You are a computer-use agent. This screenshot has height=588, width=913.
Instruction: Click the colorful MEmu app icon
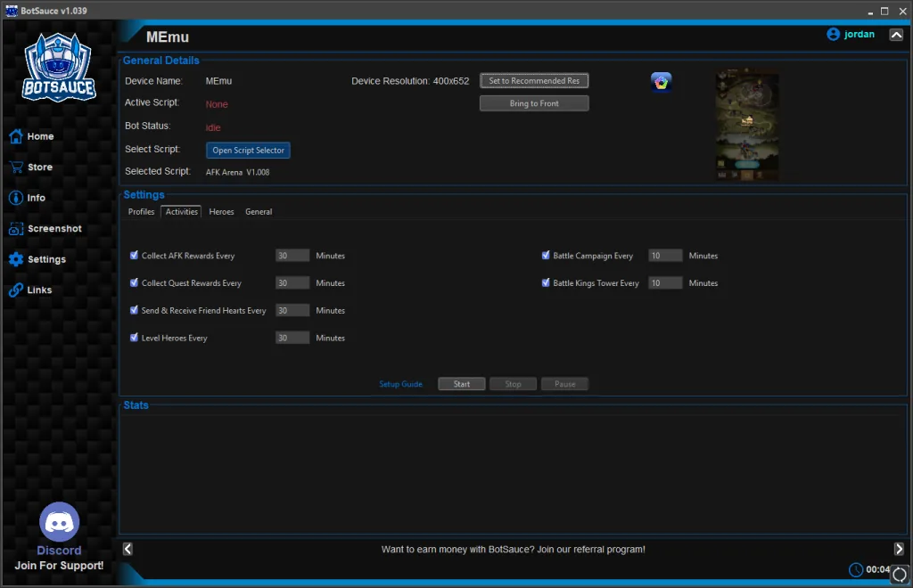[661, 82]
